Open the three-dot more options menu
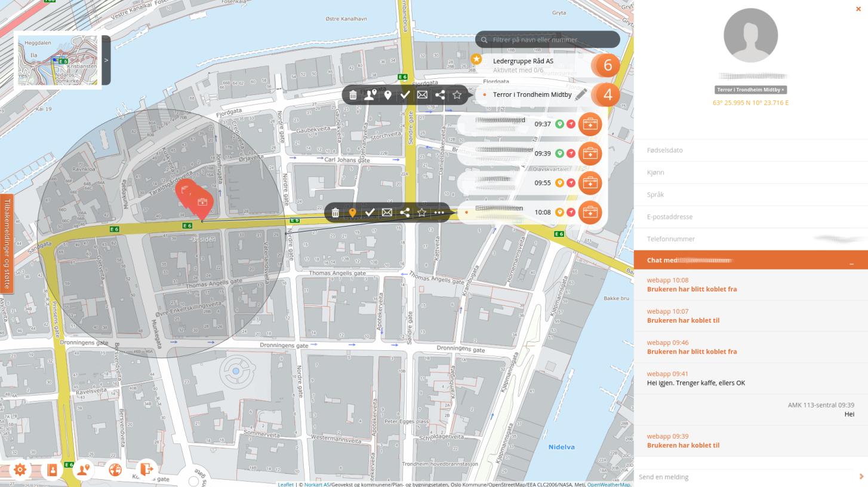 pos(439,212)
